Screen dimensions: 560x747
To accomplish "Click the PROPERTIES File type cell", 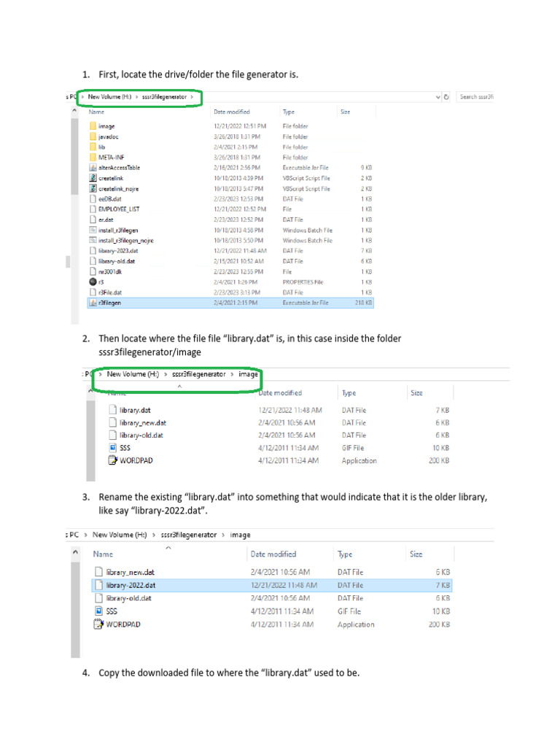I will [x=303, y=282].
